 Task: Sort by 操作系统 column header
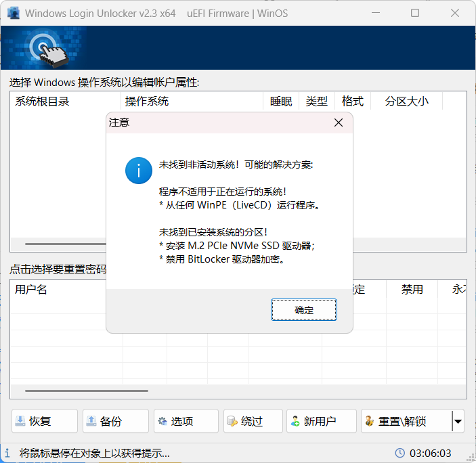pos(192,101)
